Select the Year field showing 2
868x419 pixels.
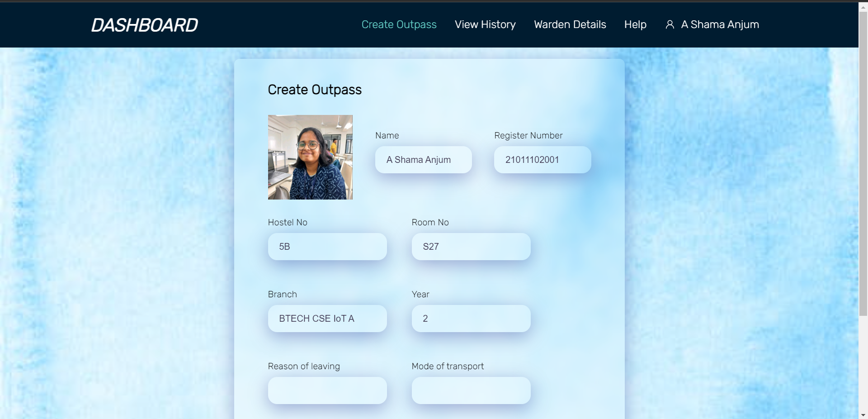[x=471, y=319]
